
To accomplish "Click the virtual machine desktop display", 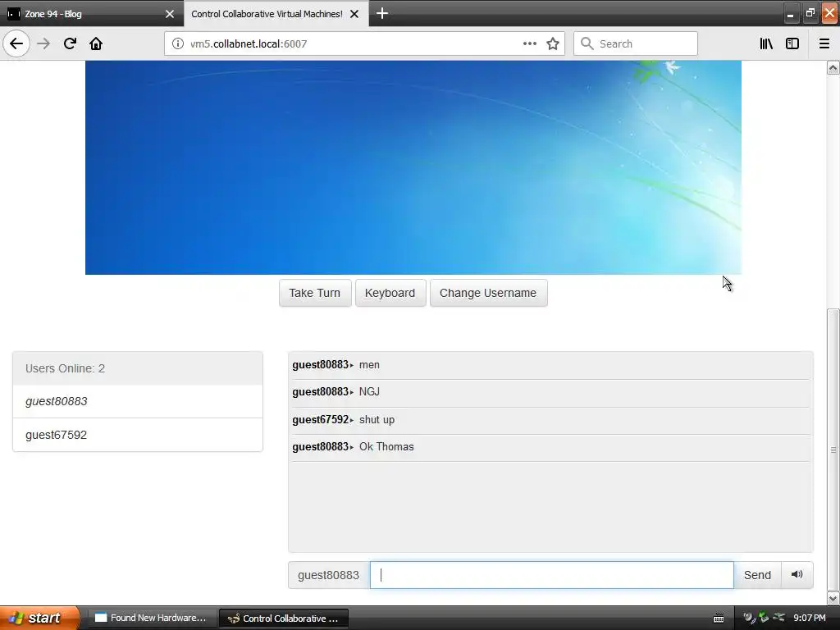I will point(413,167).
